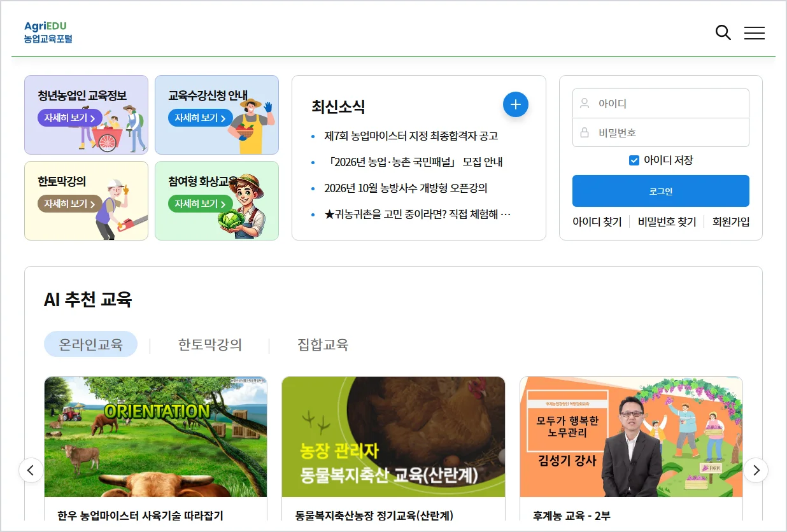Screen dimensions: 787x532
Task: Click course title 한우 농업마이스터 사육기술 따라잡기
Action: (140, 515)
